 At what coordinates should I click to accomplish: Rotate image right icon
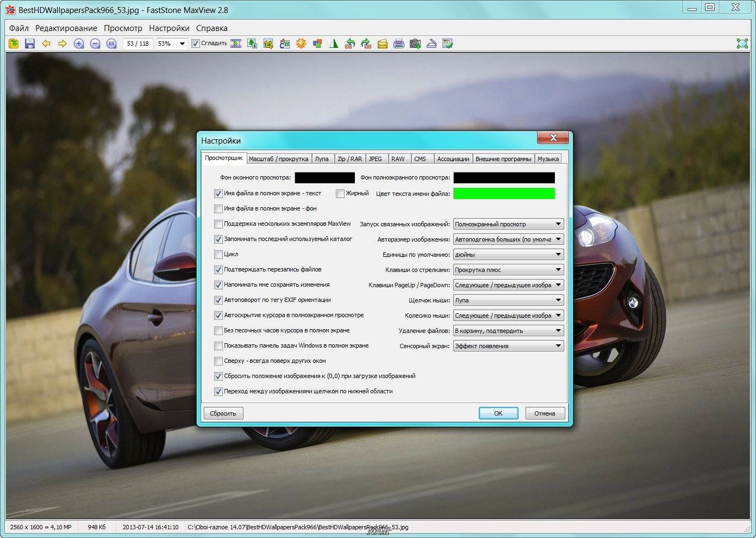coord(366,44)
